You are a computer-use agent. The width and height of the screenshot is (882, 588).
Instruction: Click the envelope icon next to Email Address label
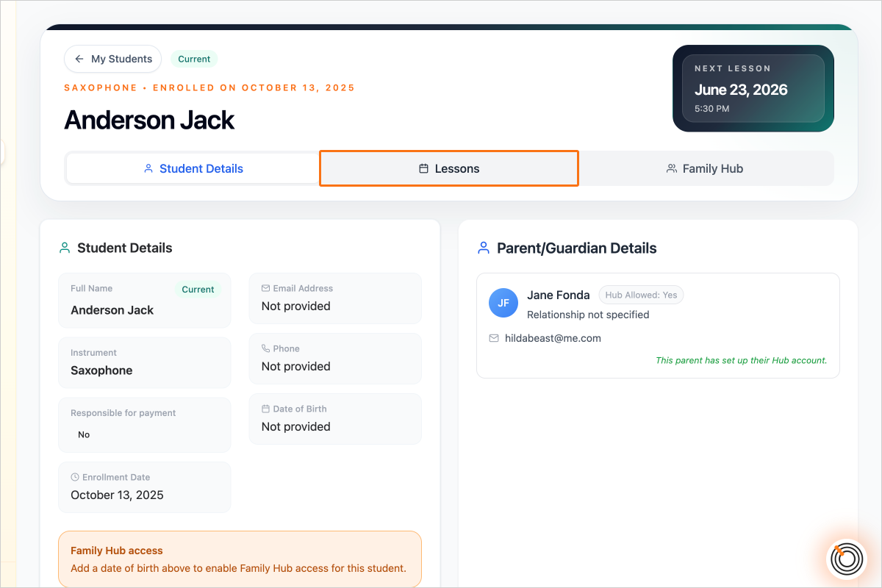(x=266, y=288)
